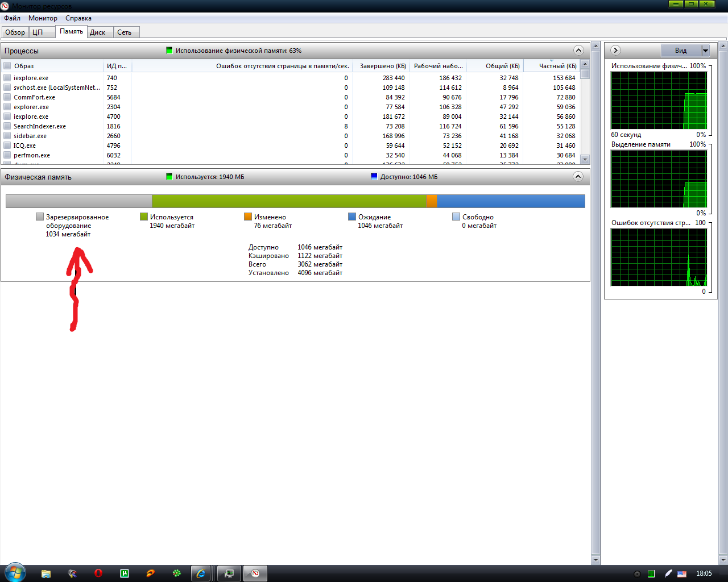Click gray Зарезервированное оборудование legend swatch
The width and height of the screenshot is (728, 582).
click(40, 217)
